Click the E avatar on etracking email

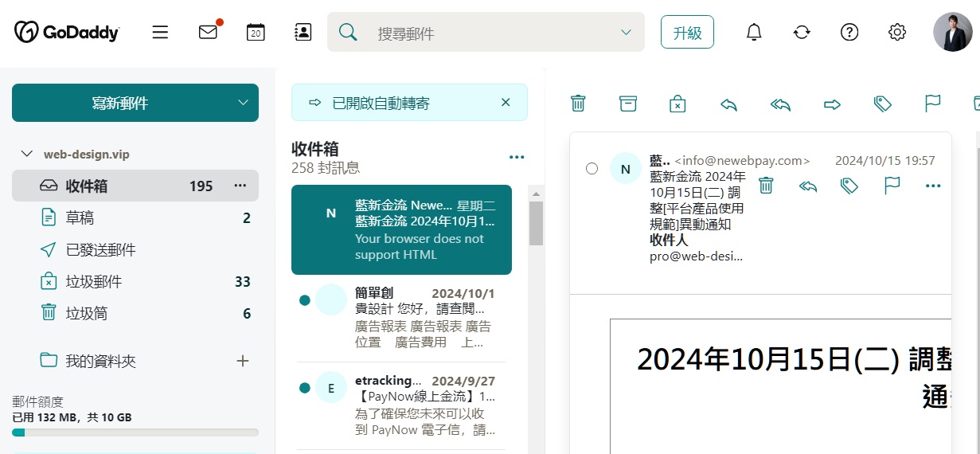tap(331, 387)
